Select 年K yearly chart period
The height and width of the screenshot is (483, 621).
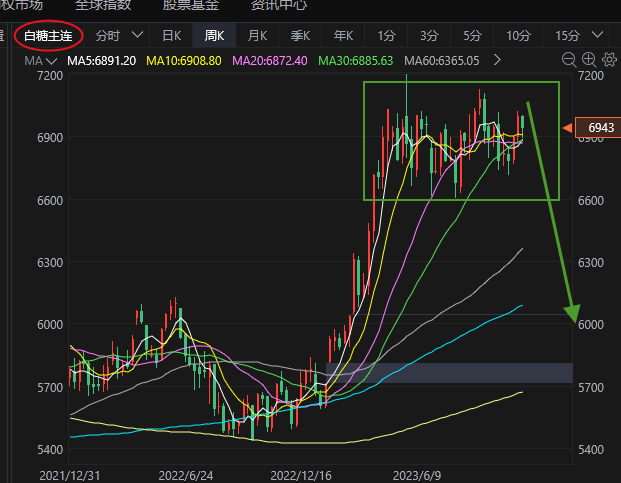coord(343,36)
